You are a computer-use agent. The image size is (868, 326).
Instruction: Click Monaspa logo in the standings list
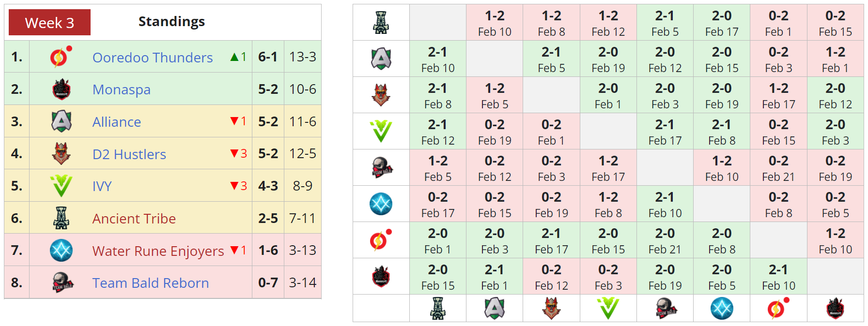coord(62,89)
